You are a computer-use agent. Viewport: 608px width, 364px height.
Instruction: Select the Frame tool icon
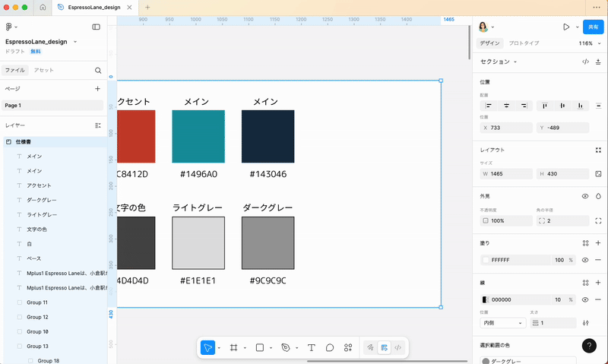[x=234, y=347]
